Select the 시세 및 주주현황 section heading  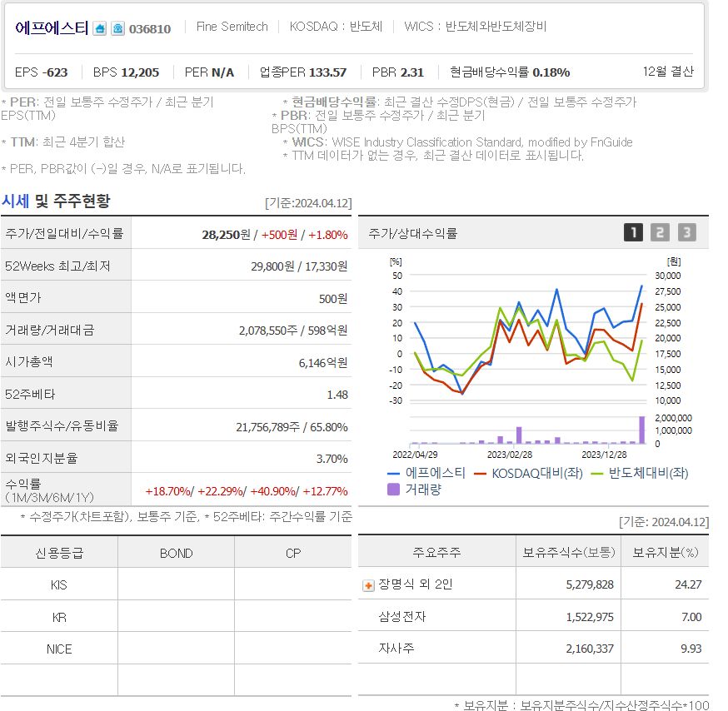[x=56, y=201]
